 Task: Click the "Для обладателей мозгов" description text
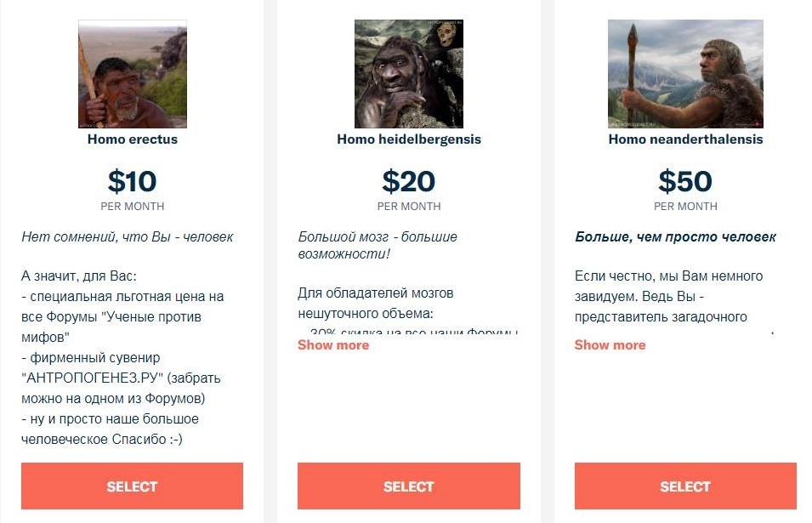point(375,293)
